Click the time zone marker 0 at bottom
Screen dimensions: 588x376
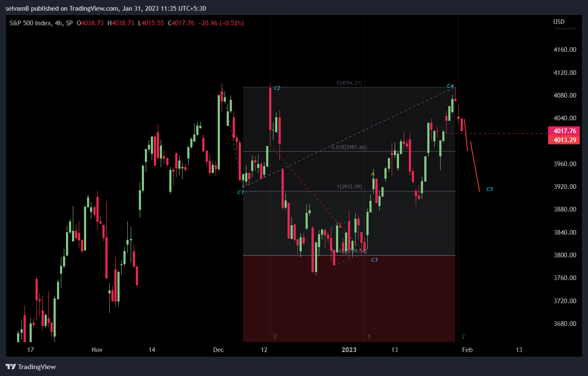click(x=275, y=337)
